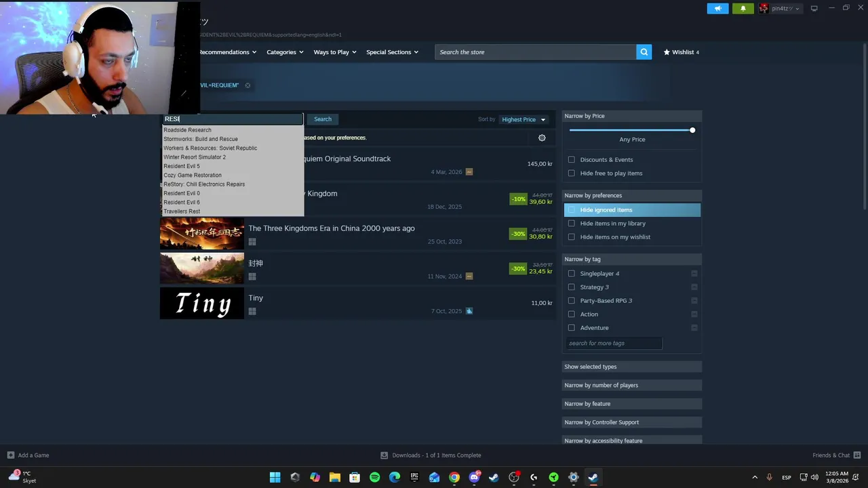
Task: Expand Narrow by Controller Support
Action: click(x=632, y=422)
